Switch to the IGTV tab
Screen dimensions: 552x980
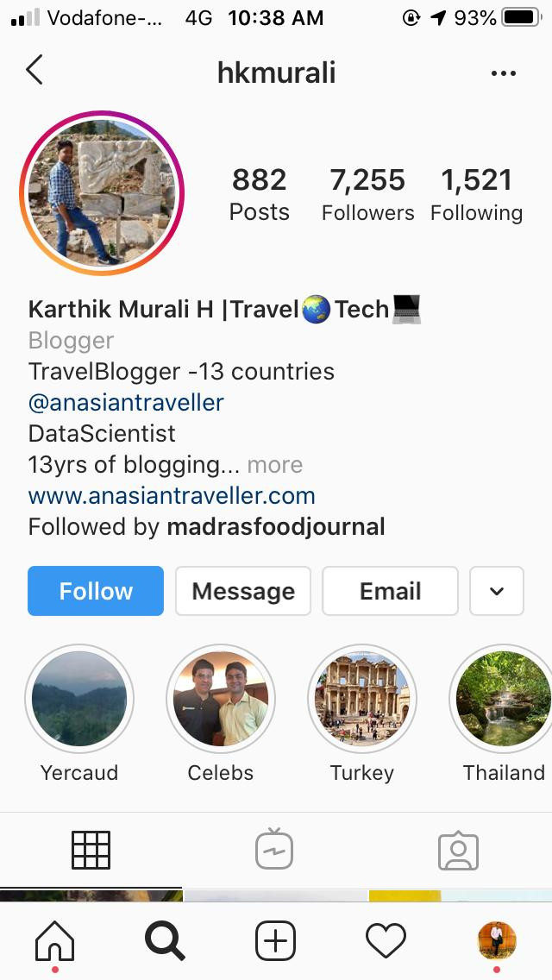[274, 849]
